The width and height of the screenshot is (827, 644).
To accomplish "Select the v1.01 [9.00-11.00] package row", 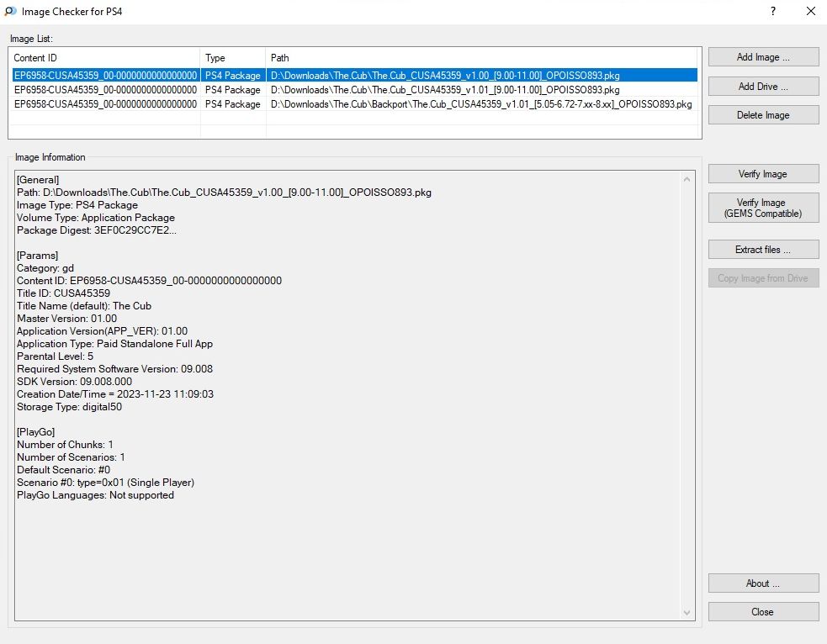I will (x=354, y=90).
